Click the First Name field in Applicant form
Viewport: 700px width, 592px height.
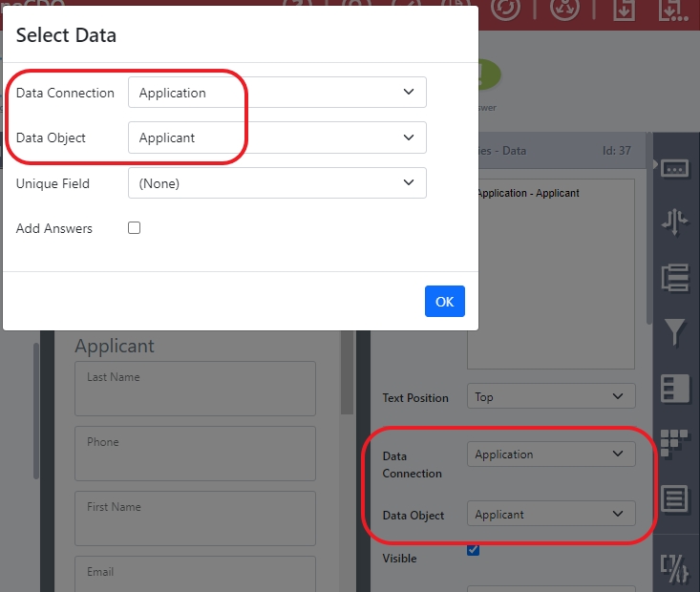(195, 518)
